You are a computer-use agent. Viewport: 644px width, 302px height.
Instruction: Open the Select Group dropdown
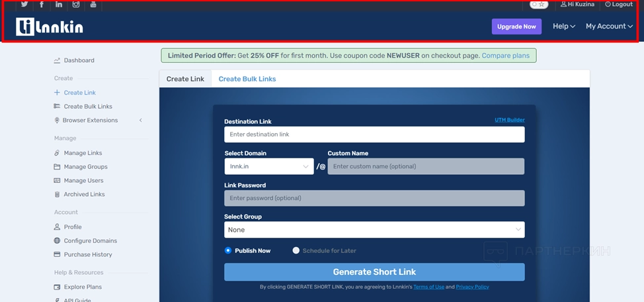[374, 230]
